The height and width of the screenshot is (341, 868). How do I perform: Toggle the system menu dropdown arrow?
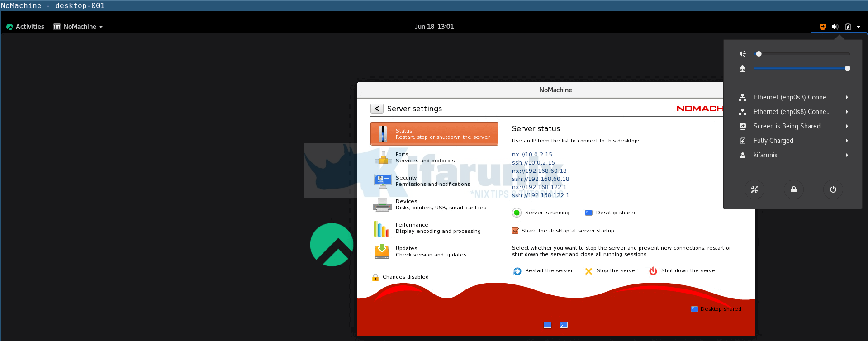coord(859,27)
